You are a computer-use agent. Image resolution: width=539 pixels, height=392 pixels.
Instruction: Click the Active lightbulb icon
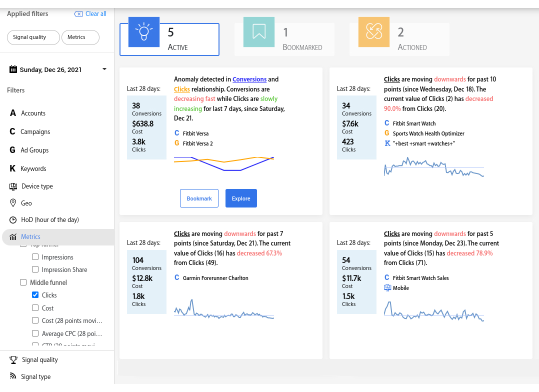(143, 31)
